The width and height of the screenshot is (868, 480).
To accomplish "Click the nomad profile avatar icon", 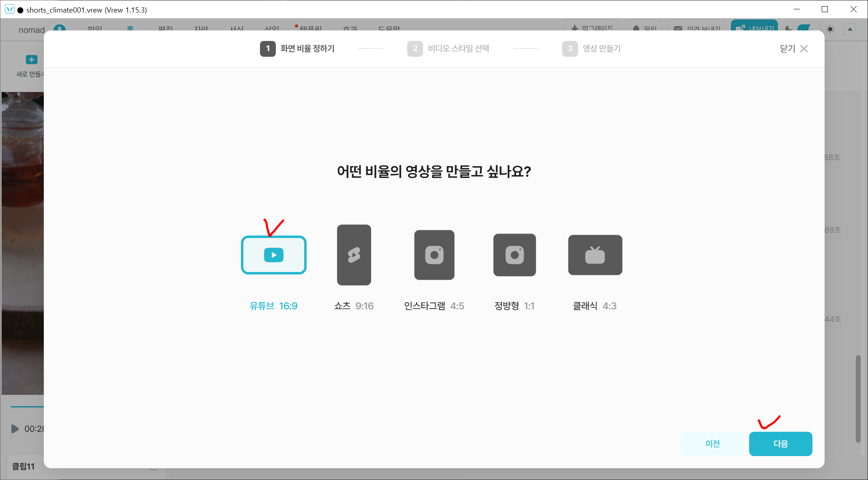I will coord(60,28).
